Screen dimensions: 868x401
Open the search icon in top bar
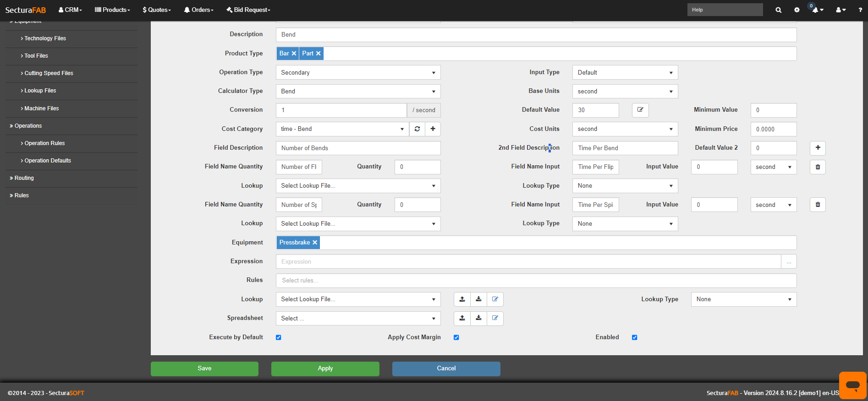pos(778,10)
